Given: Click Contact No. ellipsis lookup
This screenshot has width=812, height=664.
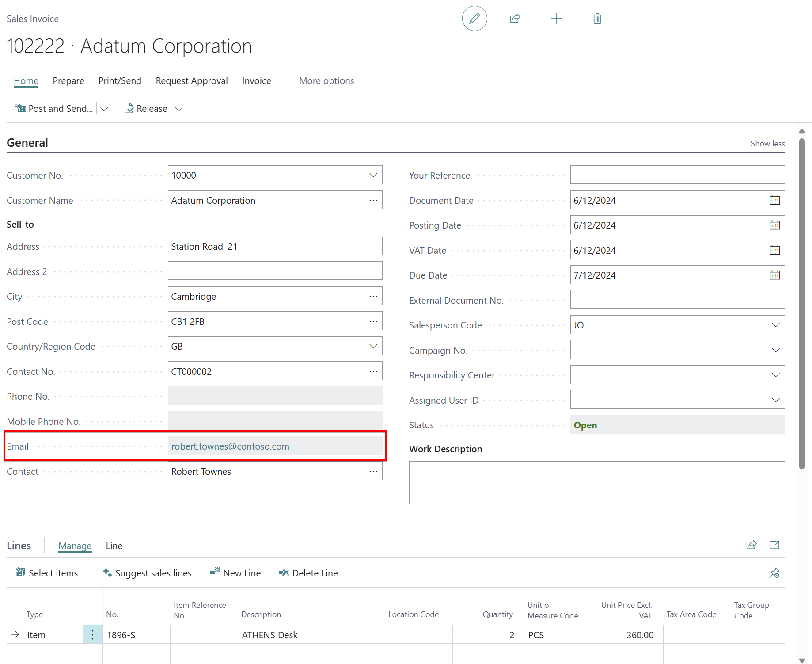Looking at the screenshot, I should point(373,371).
